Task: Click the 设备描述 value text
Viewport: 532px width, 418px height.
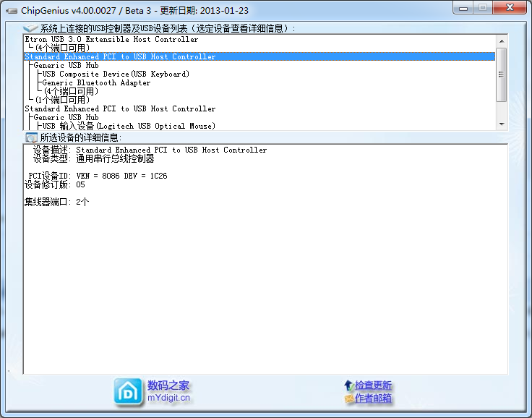Action: click(171, 150)
